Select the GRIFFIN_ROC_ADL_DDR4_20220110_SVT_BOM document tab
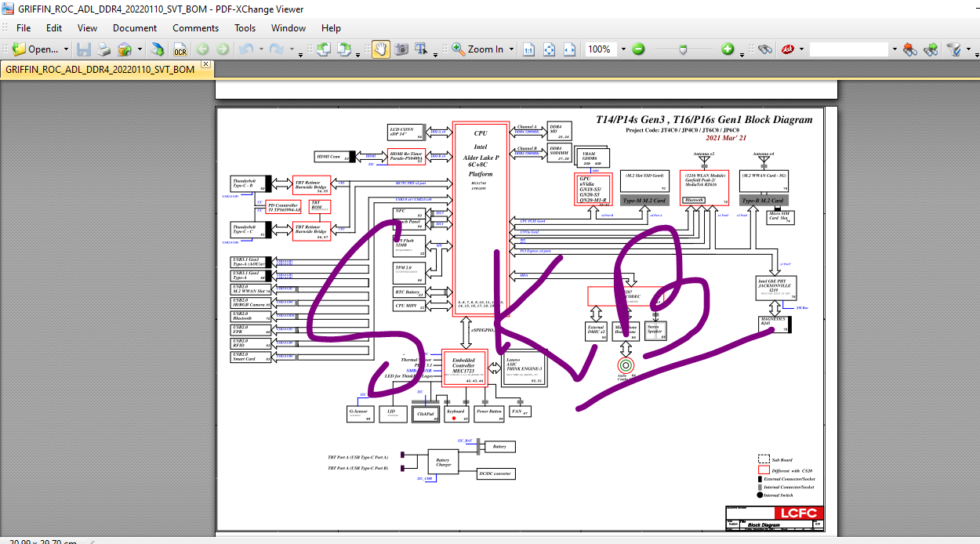Image resolution: width=980 pixels, height=544 pixels. pyautogui.click(x=100, y=69)
